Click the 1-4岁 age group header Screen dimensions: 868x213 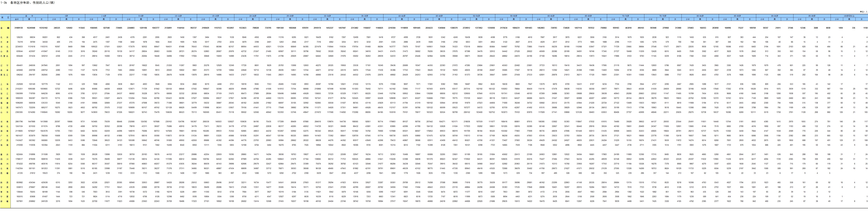pyautogui.click(x=103, y=16)
